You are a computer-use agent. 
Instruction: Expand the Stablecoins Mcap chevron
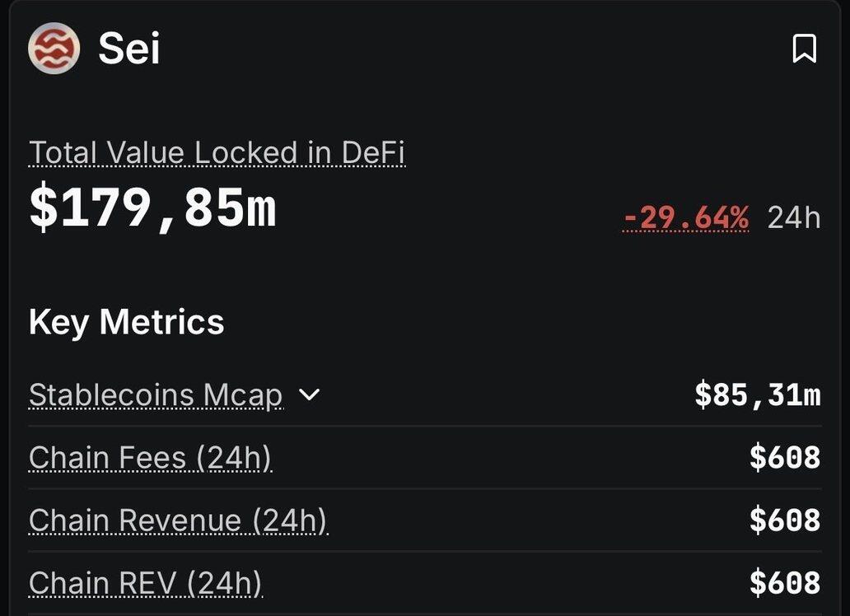click(x=309, y=394)
